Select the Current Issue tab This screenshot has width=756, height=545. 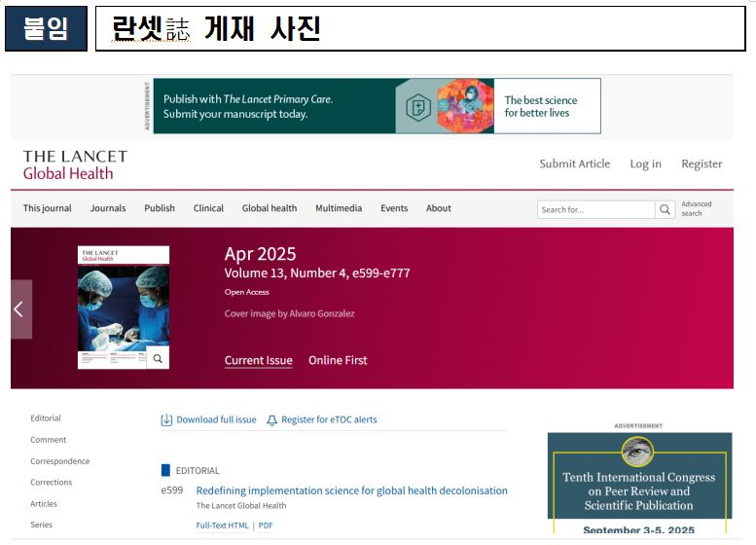258,360
